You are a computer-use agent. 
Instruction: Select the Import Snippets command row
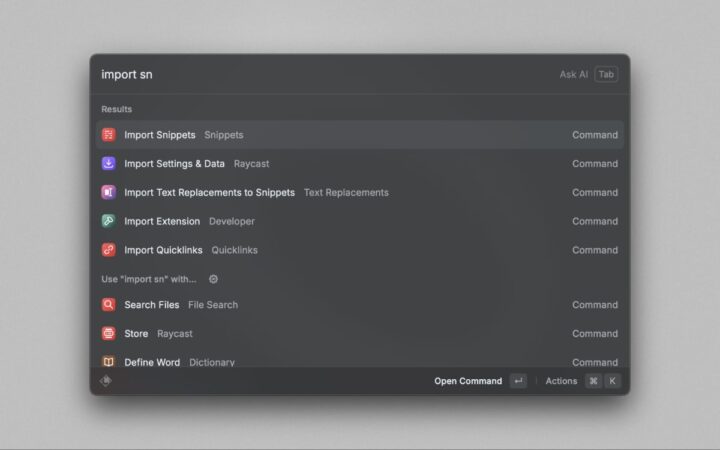tap(360, 135)
